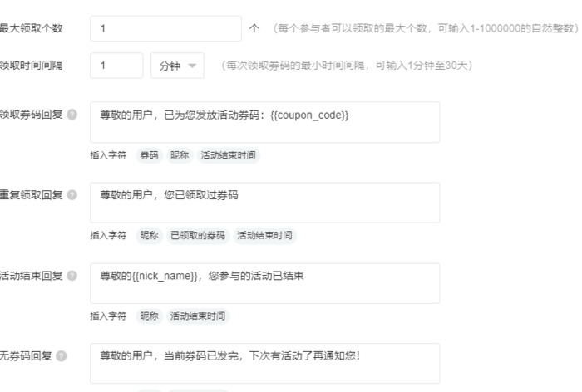Insert 昵称 tag under 活动结束回复

(149, 316)
